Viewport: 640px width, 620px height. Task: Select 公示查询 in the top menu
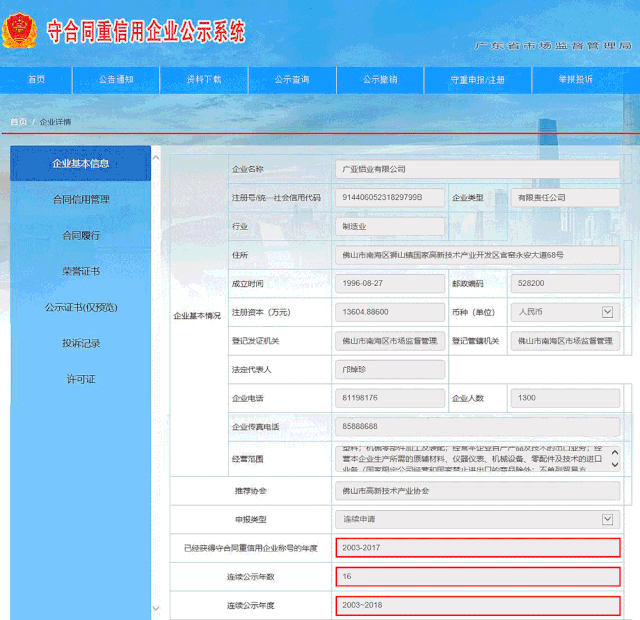coord(292,79)
